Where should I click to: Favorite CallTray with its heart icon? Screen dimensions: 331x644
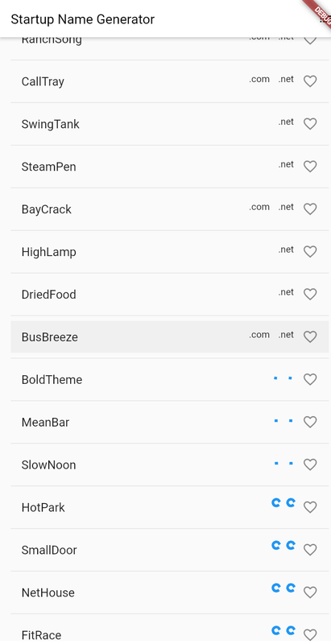coord(310,81)
